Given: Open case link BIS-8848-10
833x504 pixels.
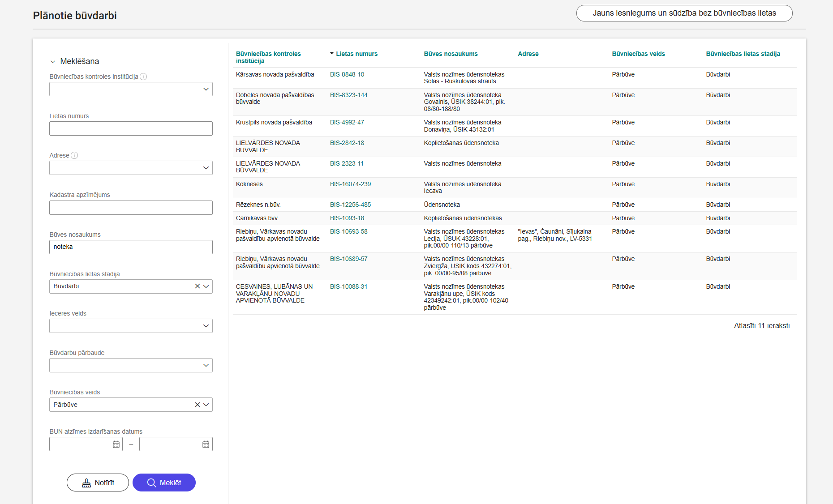Looking at the screenshot, I should click(x=347, y=74).
